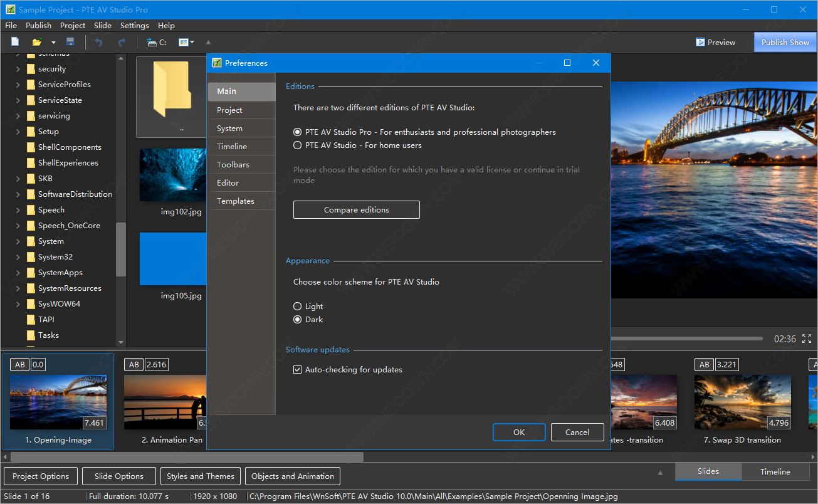Click the small up triangle beside Slides tab
Image resolution: width=818 pixels, height=504 pixels.
click(x=659, y=472)
